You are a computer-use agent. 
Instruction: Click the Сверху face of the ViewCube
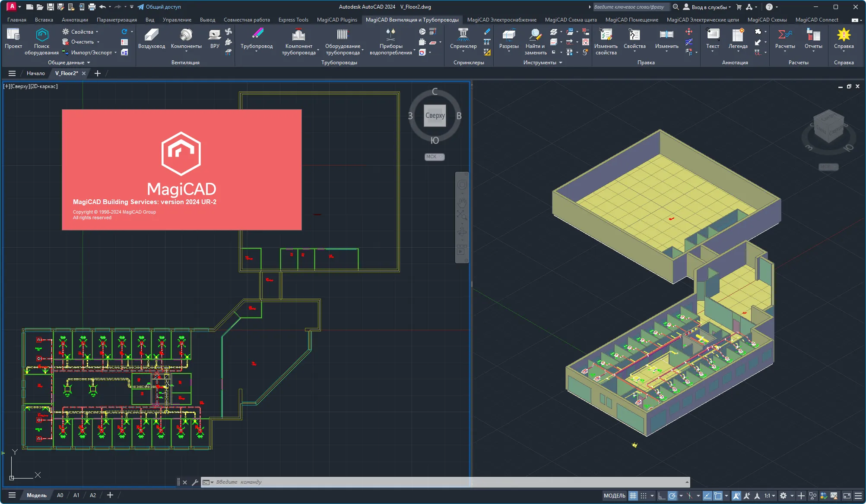435,116
